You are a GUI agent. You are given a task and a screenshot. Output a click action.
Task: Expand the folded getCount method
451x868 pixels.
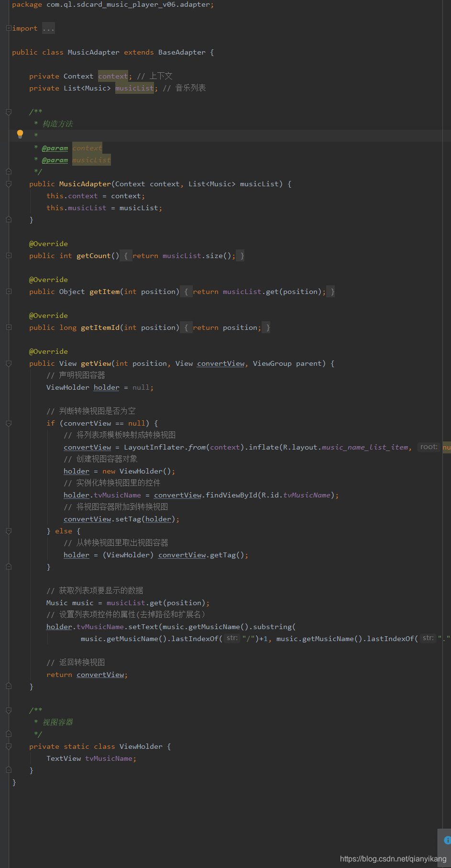(x=9, y=256)
